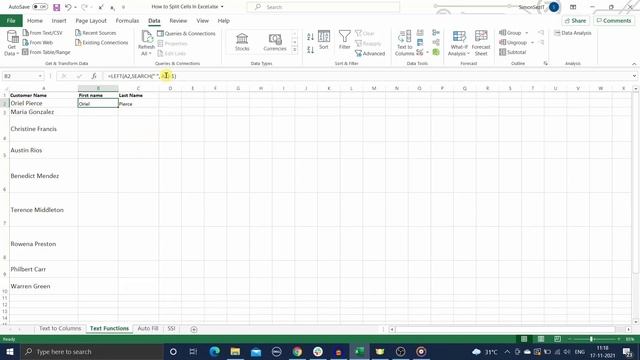
Task: Open the Comments pane
Action: click(x=614, y=20)
